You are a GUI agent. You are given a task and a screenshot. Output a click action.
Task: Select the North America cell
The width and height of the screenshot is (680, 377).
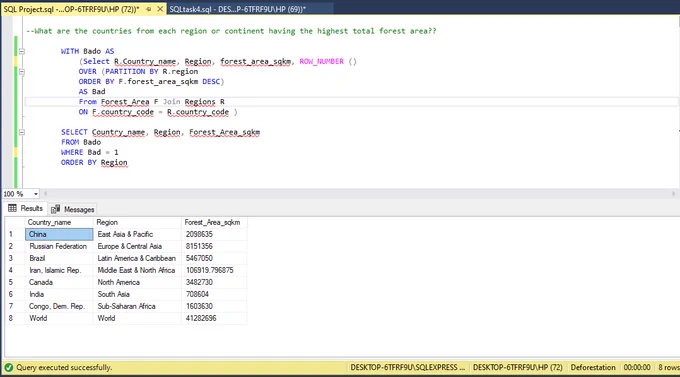pos(137,282)
